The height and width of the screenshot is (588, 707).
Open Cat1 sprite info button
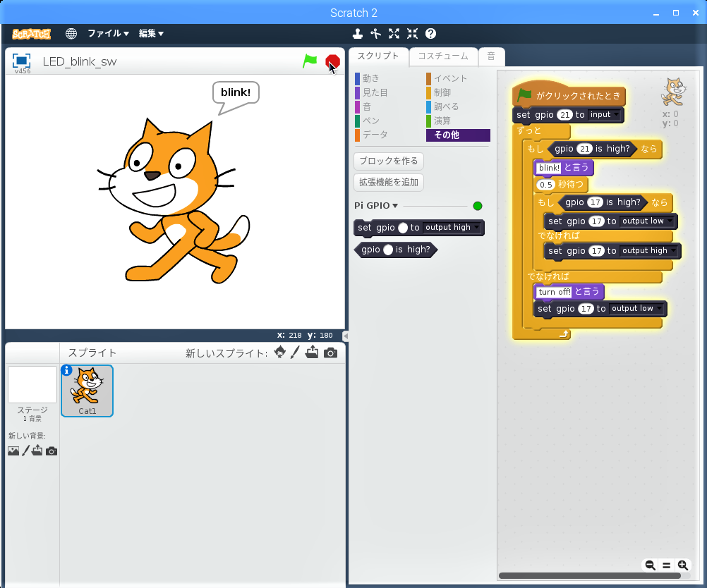[66, 370]
